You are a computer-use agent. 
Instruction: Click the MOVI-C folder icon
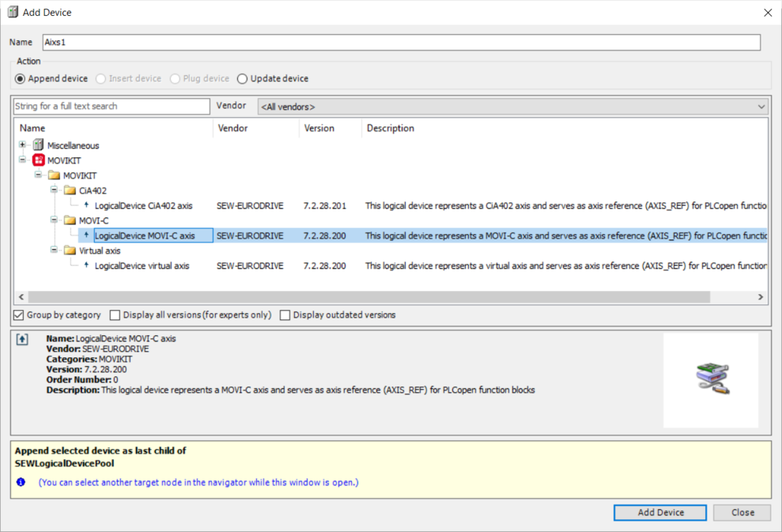click(x=70, y=221)
